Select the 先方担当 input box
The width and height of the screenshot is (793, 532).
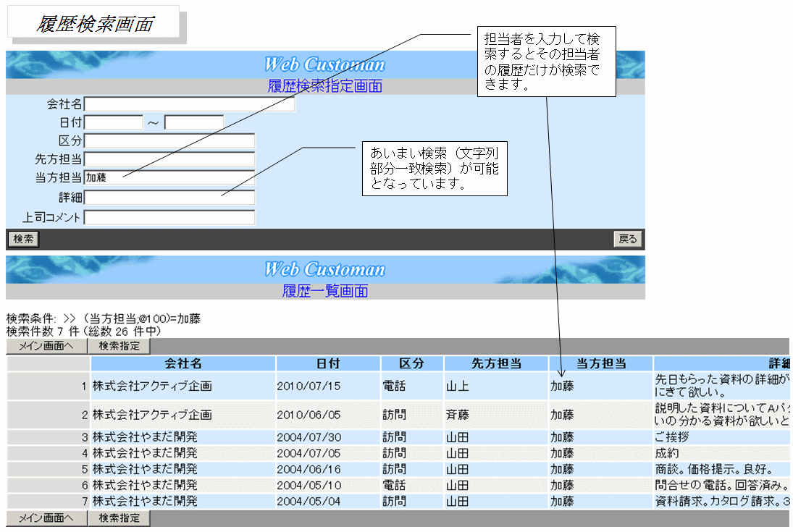point(169,160)
